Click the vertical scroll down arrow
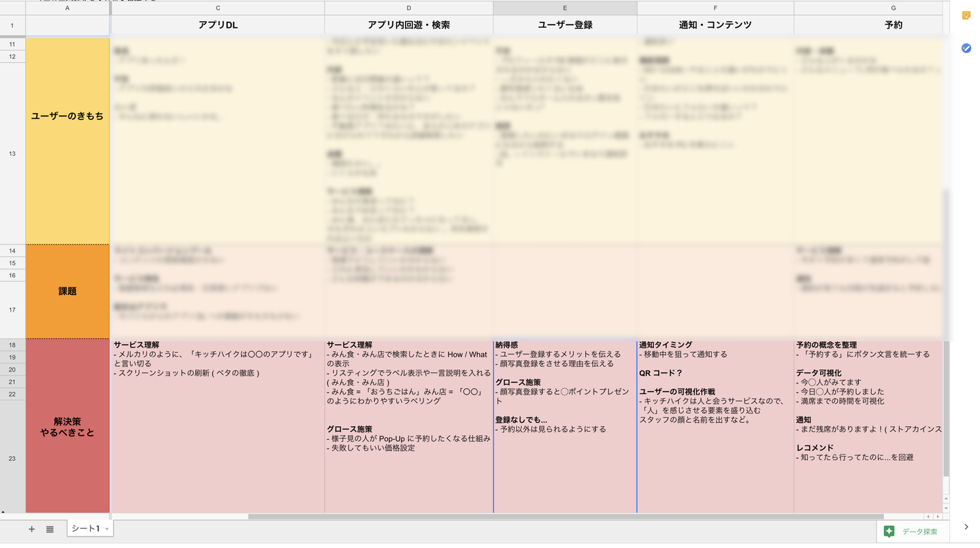 pyautogui.click(x=947, y=508)
